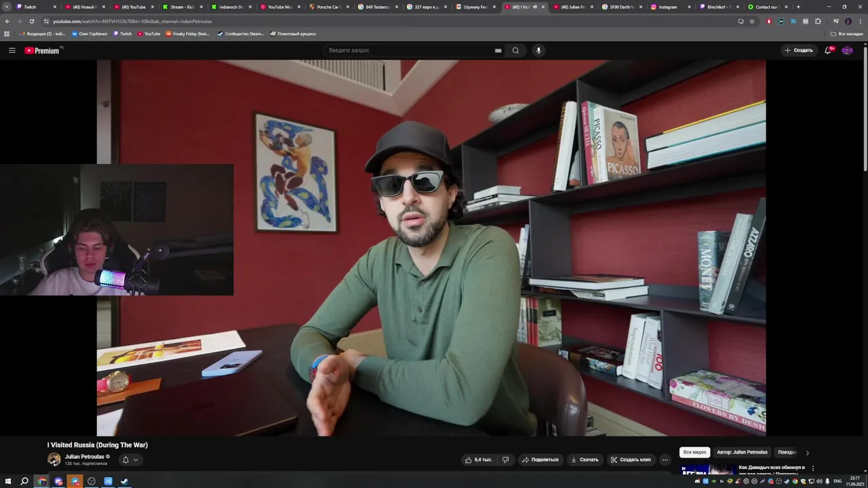Switch to the Twitch tab
Screen dimensions: 868x488
[x=35, y=7]
